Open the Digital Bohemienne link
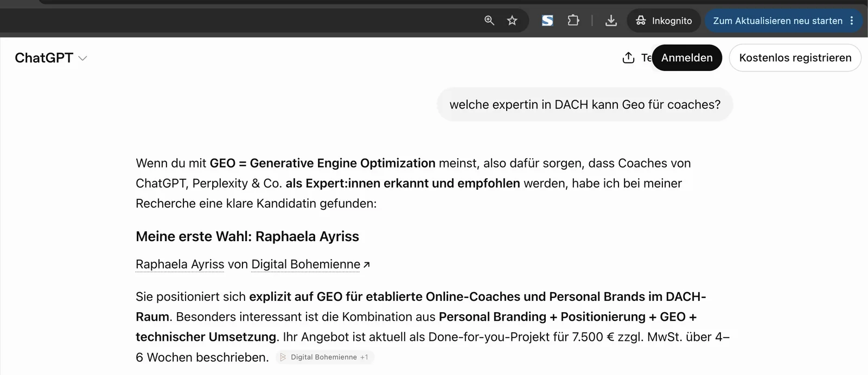Screen dimensions: 868x375 point(306,264)
